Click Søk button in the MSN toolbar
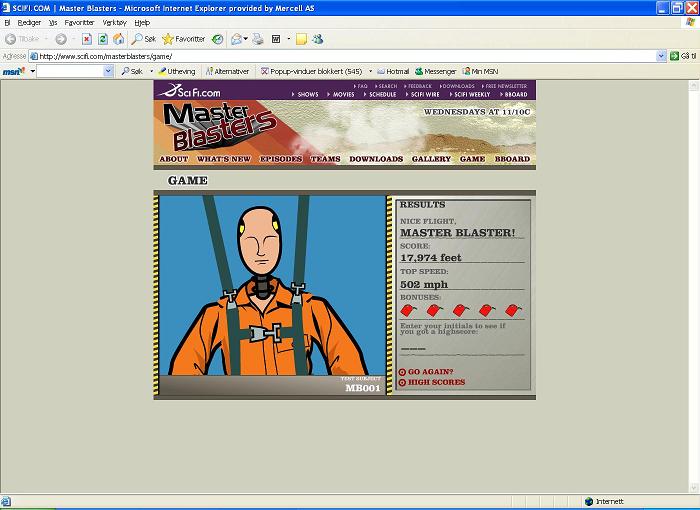Image resolution: width=700 pixels, height=510 pixels. pos(133,71)
